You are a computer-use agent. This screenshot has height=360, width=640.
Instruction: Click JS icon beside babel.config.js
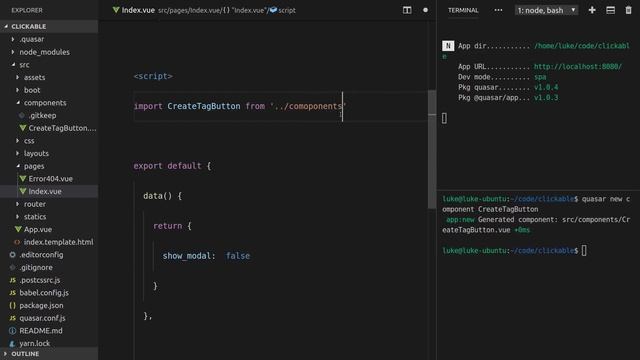coord(13,293)
